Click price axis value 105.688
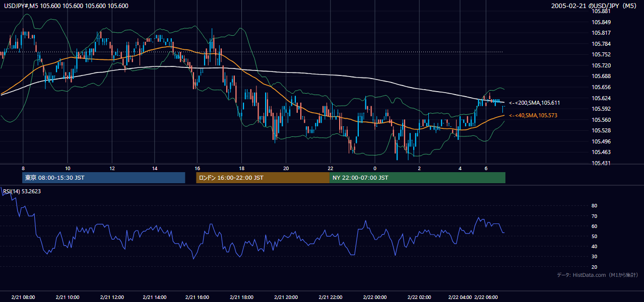Image resolution: width=644 pixels, height=302 pixels. tap(602, 77)
